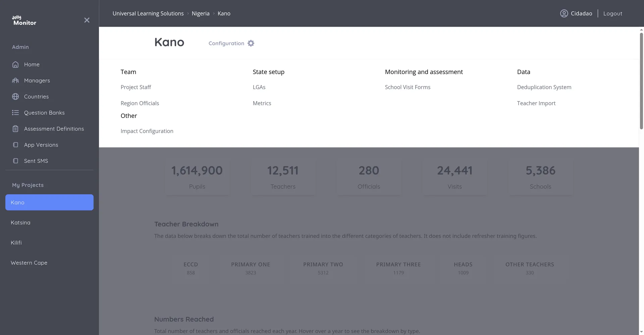Click the Teacher Breakdown heading
Screen dimensions: 644x335
pos(186,224)
